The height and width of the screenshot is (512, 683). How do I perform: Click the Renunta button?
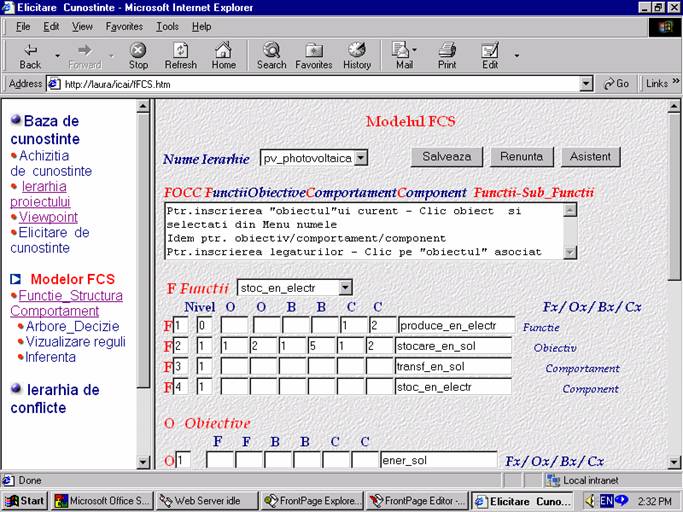[521, 157]
